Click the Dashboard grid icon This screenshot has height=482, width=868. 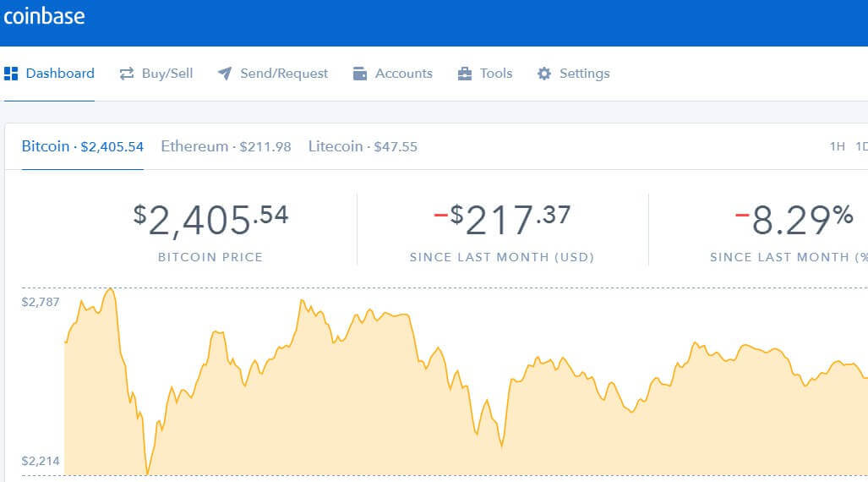pos(11,74)
